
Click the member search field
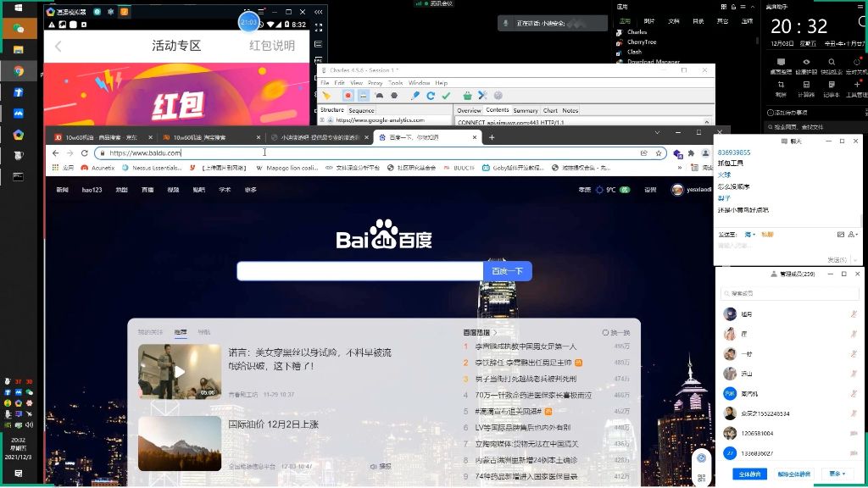pyautogui.click(x=789, y=293)
